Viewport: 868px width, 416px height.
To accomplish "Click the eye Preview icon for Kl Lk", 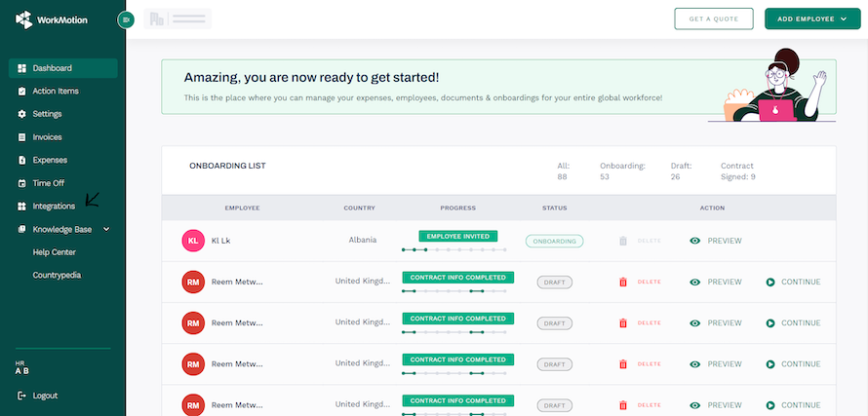I will pos(695,241).
